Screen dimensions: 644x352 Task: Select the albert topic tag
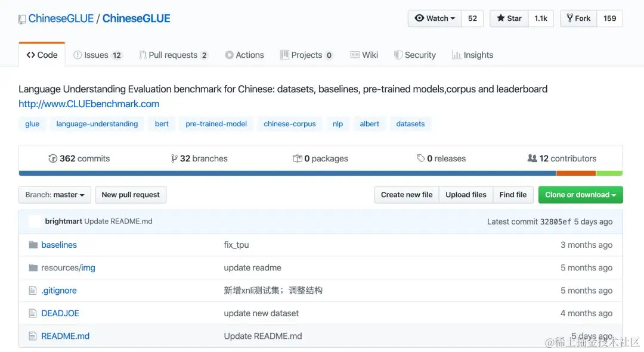[369, 124]
